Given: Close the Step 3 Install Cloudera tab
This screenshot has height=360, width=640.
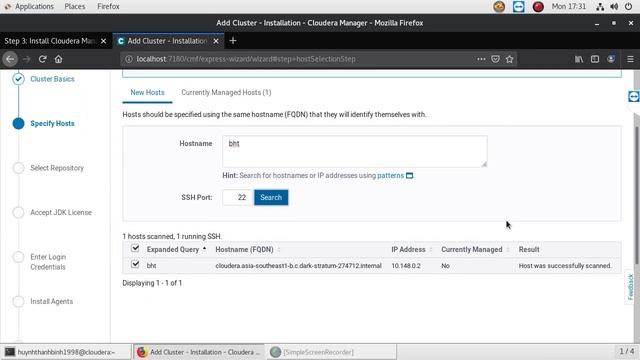Looking at the screenshot, I should 103,41.
